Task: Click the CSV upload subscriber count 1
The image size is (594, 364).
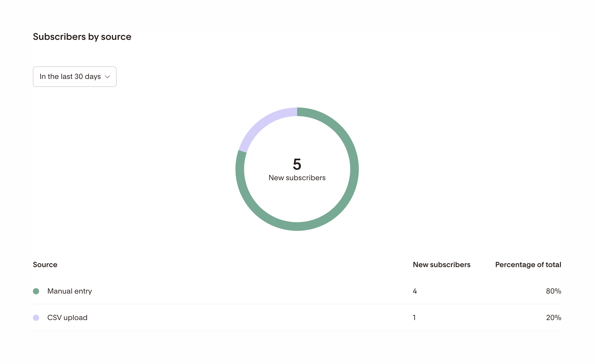Action: click(x=414, y=318)
